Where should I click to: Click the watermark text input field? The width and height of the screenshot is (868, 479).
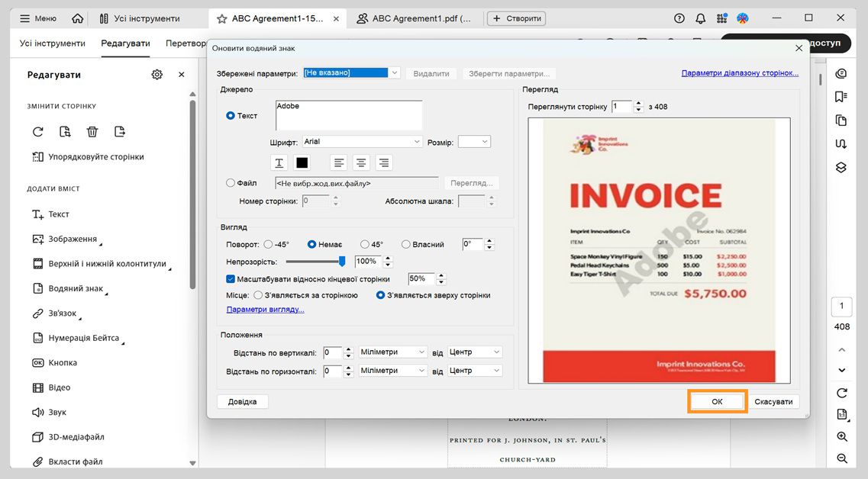coord(348,115)
